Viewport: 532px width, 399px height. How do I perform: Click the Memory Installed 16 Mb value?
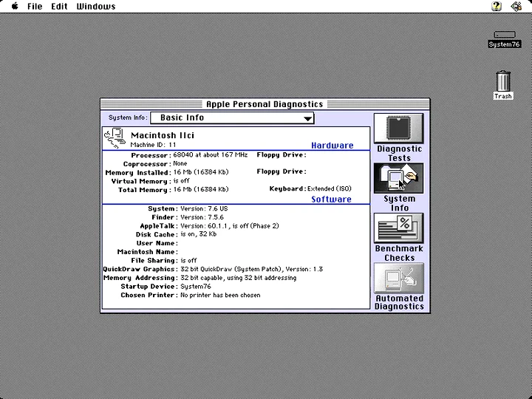[x=201, y=172]
